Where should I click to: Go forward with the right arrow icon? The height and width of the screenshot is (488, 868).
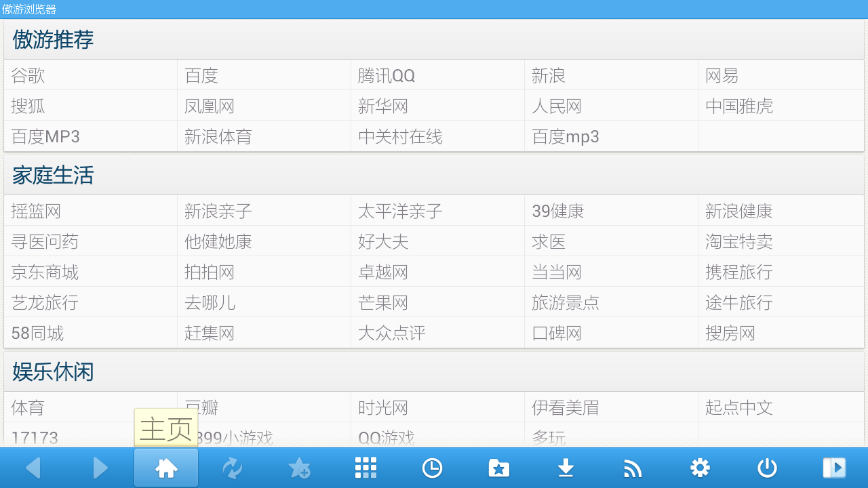(100, 468)
